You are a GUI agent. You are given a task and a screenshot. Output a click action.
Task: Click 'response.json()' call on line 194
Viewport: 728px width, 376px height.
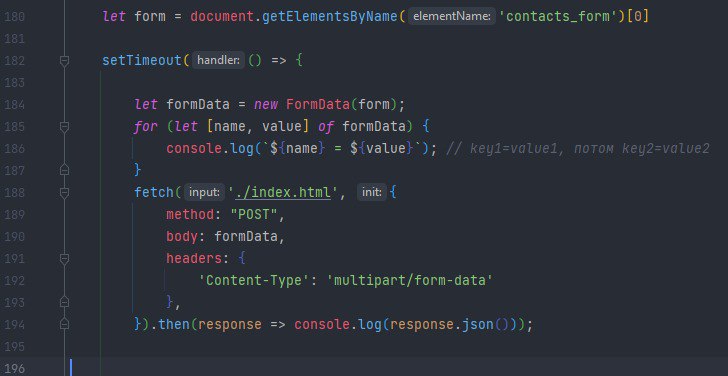449,324
